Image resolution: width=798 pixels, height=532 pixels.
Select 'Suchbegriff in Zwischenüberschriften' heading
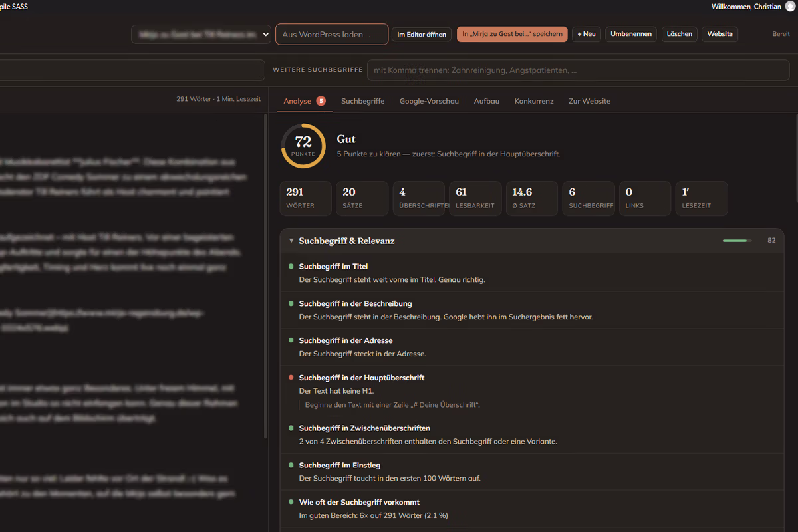pos(364,428)
